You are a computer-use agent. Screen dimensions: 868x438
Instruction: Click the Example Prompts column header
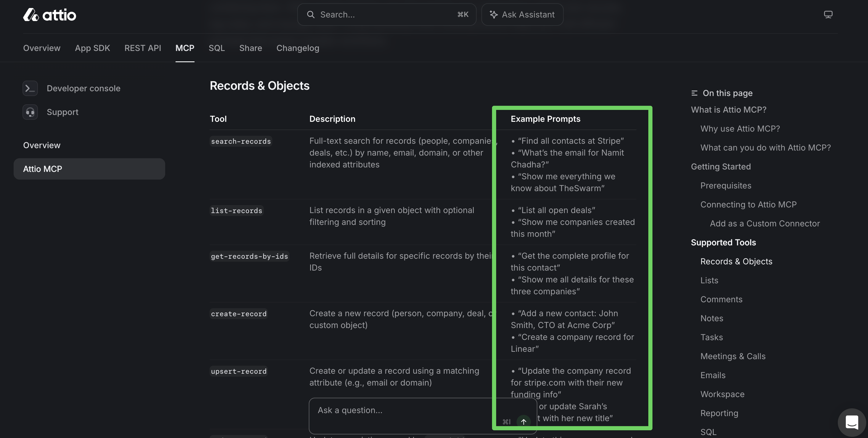545,119
